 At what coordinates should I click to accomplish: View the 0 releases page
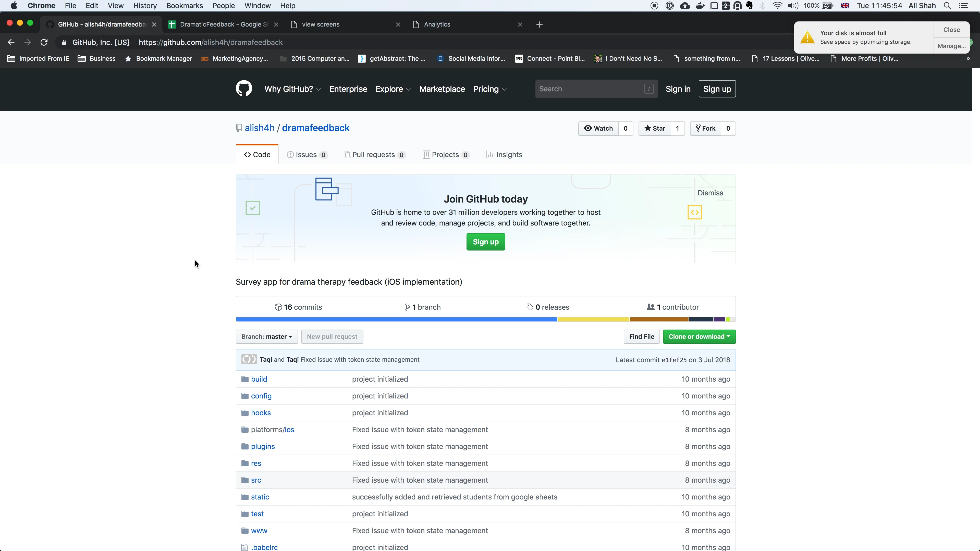point(548,307)
